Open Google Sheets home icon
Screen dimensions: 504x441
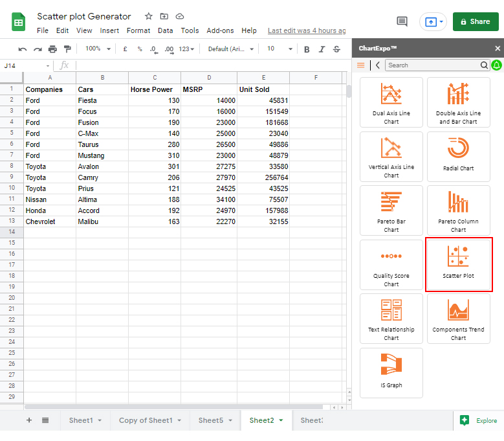tap(19, 22)
